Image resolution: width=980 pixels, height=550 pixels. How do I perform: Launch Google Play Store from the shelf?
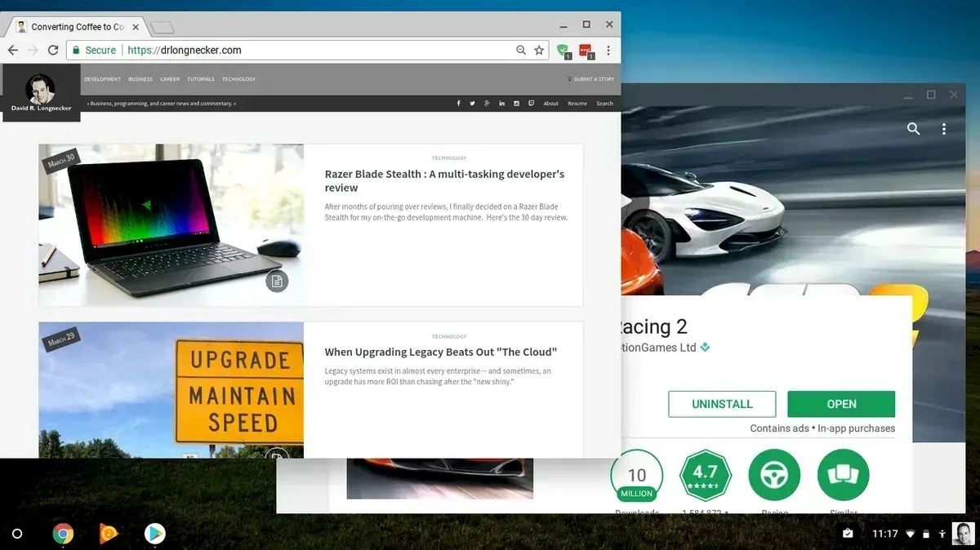coord(154,534)
